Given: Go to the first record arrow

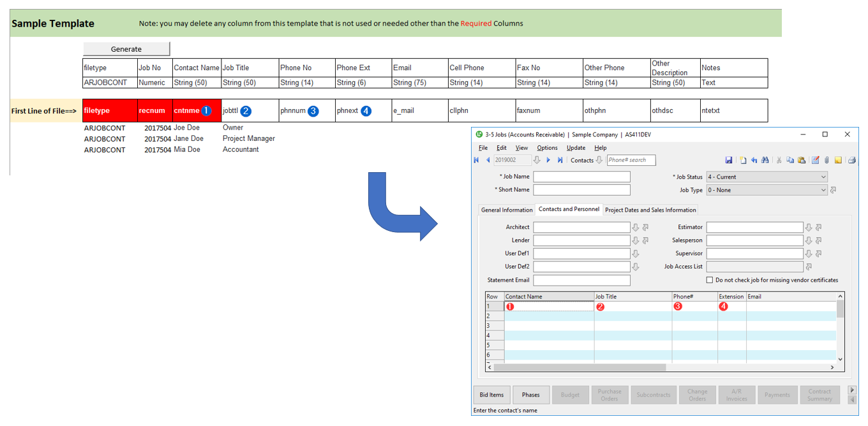Looking at the screenshot, I should point(476,160).
